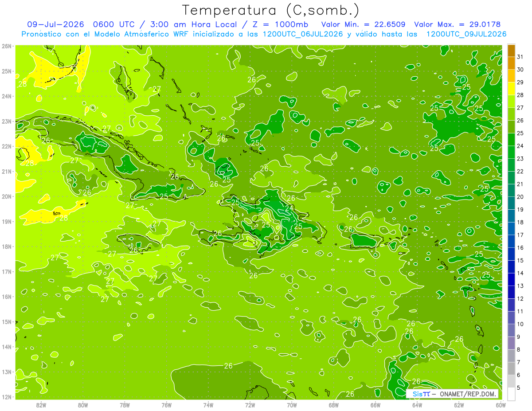Pick the legend swatch between 26 and 27
Screen dimensions: 532x411
coord(511,114)
